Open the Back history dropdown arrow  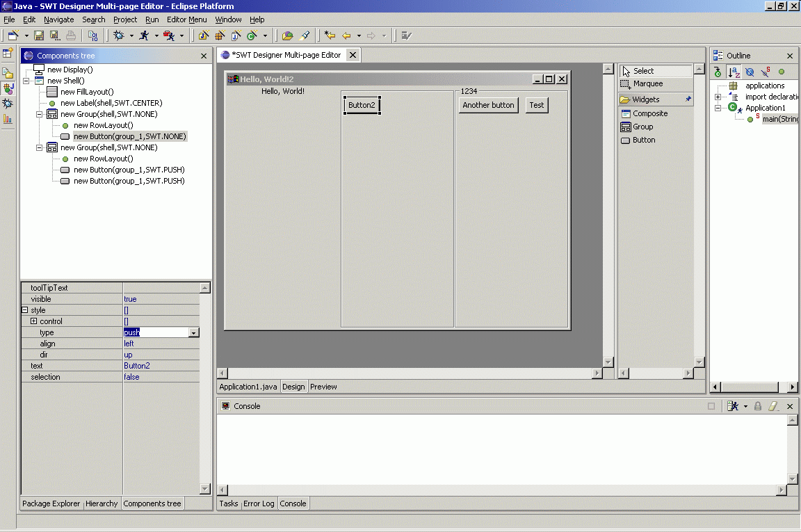359,35
